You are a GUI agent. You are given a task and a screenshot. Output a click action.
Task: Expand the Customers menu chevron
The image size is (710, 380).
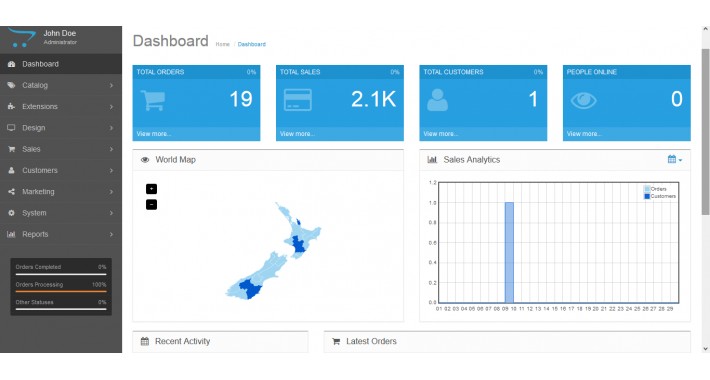[111, 170]
